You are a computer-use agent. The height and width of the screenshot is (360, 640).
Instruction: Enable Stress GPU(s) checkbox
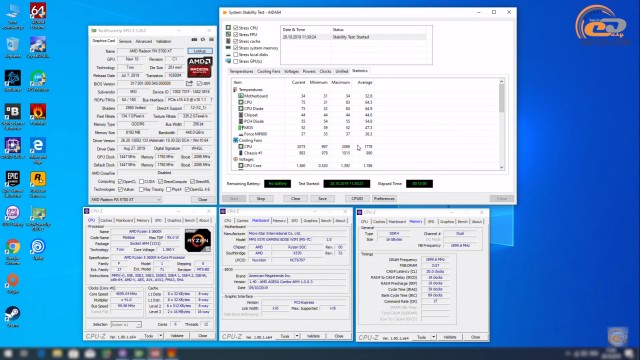[236, 61]
